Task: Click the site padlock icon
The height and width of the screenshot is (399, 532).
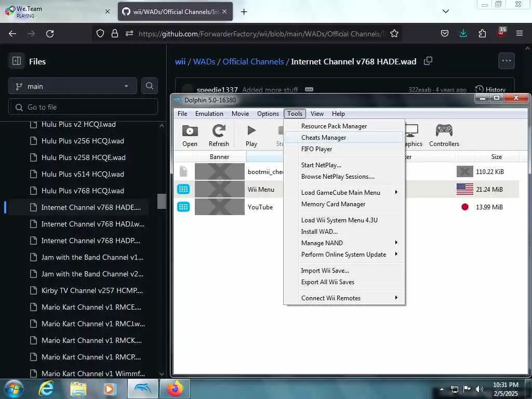Action: (115, 34)
